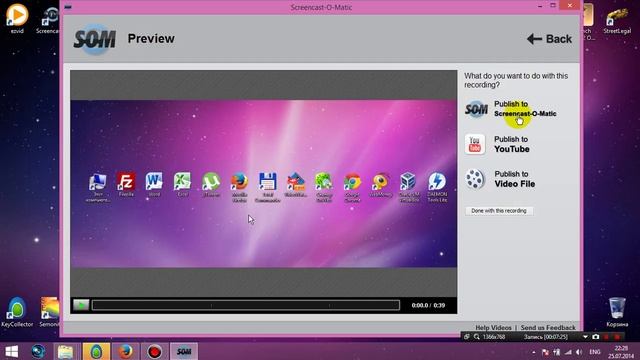Click the 1366x768 resolution label
The width and height of the screenshot is (640, 360).
pos(494,337)
